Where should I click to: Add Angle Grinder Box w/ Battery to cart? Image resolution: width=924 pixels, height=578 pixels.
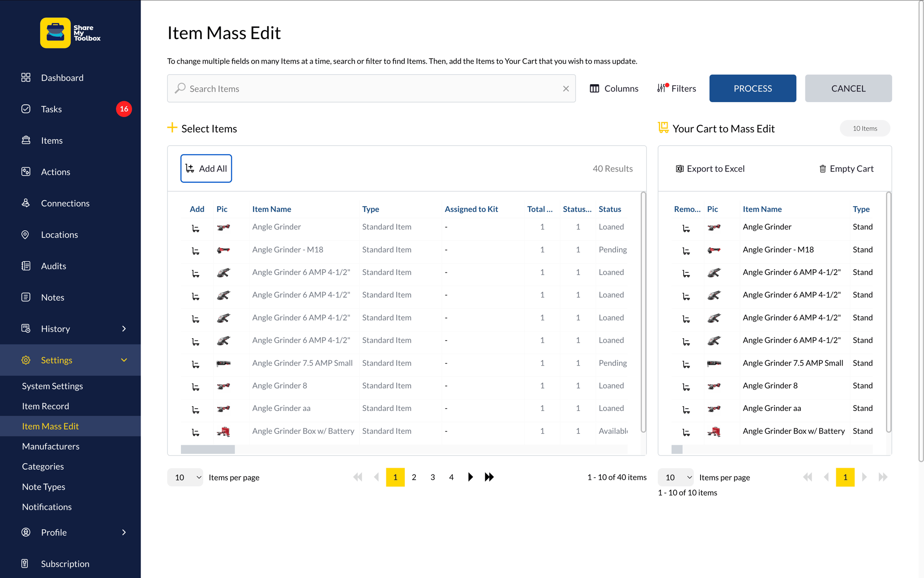pos(196,432)
